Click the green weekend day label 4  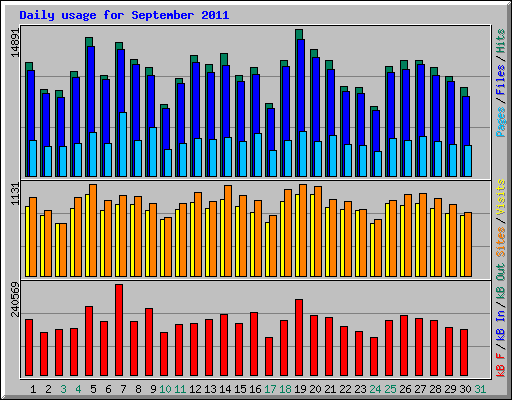pos(78,389)
